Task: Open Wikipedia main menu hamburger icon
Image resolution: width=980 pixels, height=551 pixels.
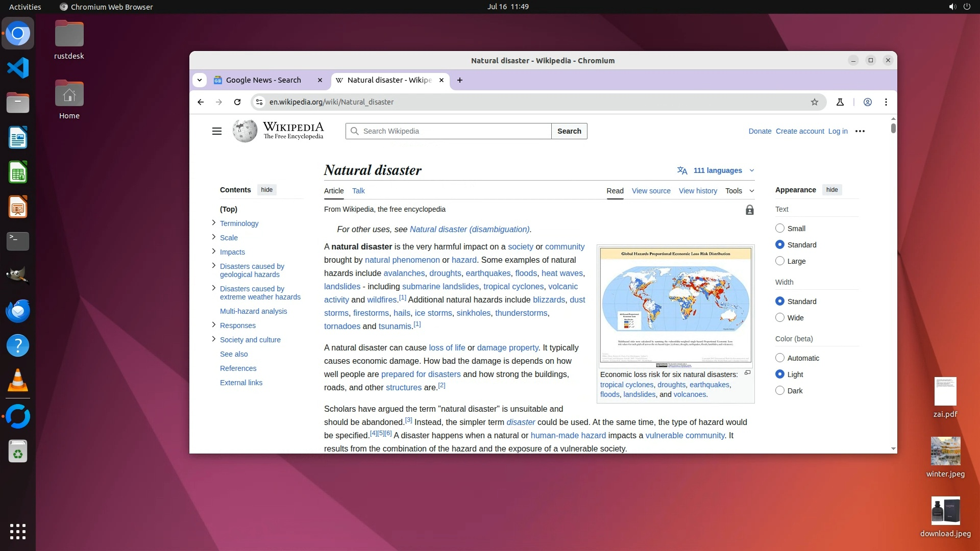Action: pos(216,131)
